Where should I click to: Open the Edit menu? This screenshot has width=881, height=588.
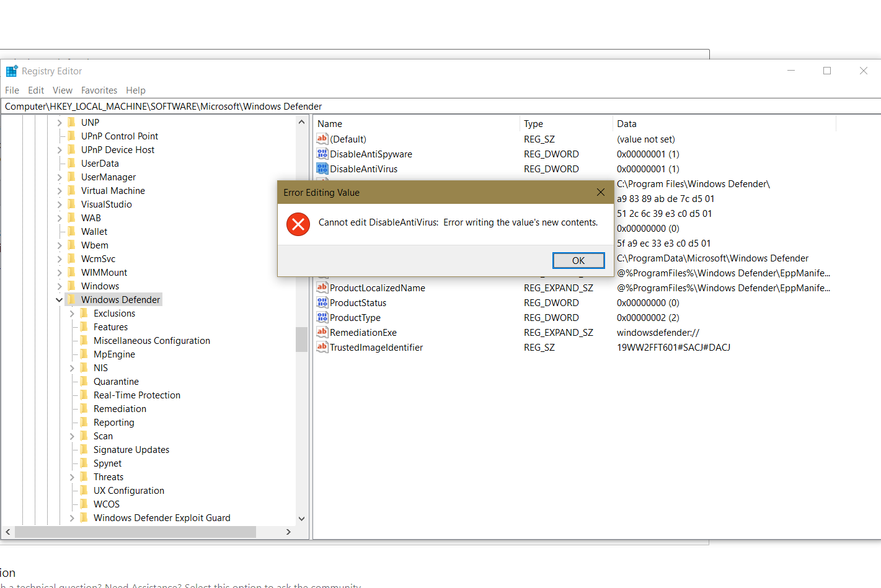click(x=36, y=90)
